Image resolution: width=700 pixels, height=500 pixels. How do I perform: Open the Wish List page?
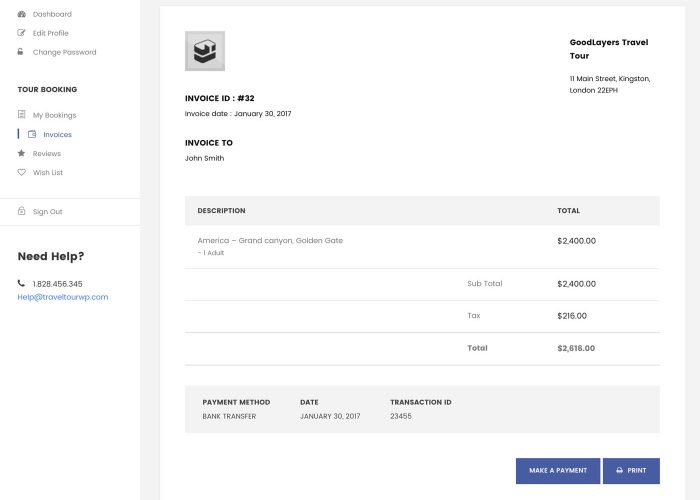[48, 172]
